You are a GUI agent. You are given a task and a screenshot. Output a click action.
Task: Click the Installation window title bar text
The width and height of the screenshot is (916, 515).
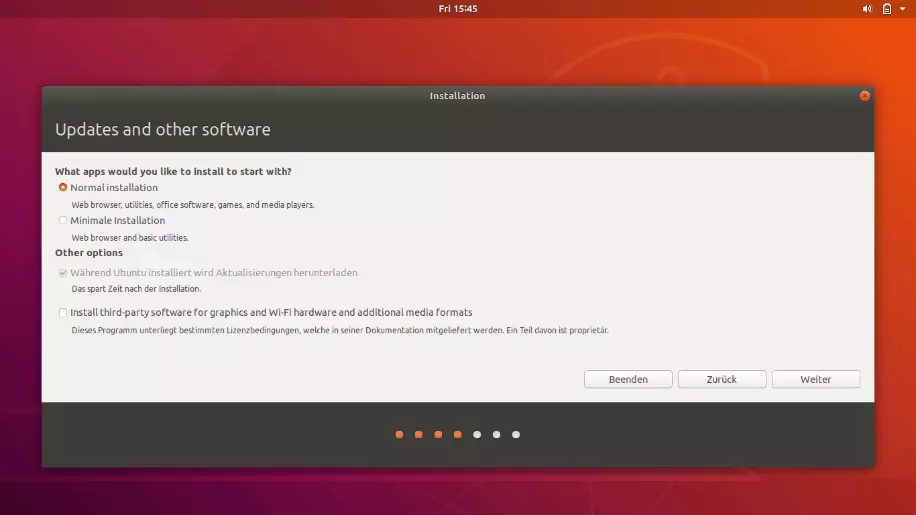tap(457, 96)
